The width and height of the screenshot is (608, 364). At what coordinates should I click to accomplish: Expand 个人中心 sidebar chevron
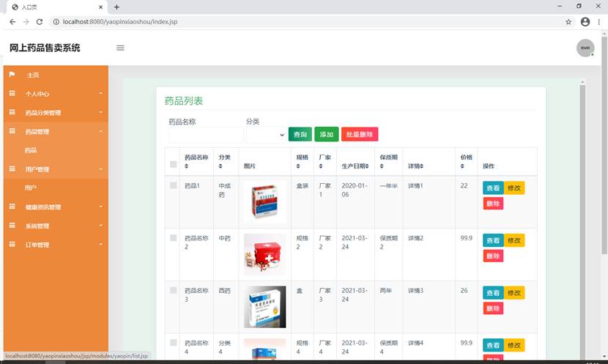click(101, 94)
